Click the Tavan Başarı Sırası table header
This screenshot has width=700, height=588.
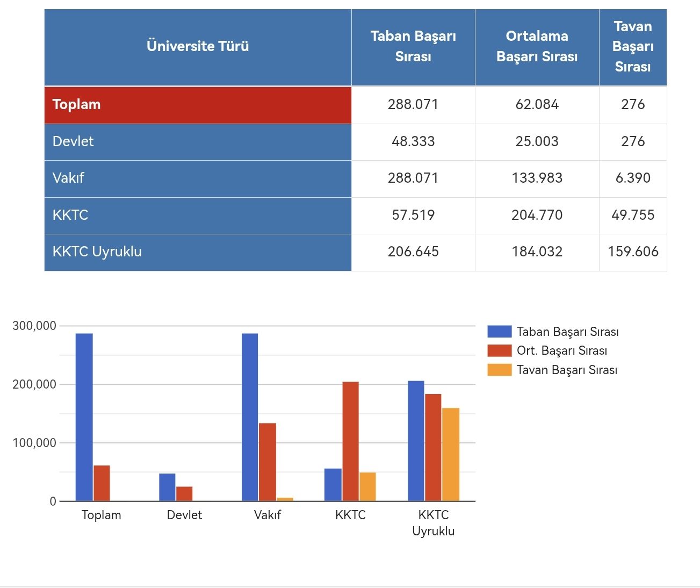click(x=633, y=47)
